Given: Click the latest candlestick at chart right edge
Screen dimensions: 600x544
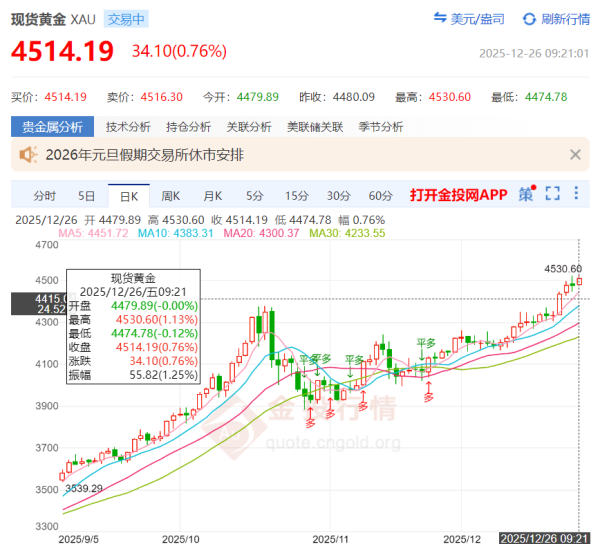Looking at the screenshot, I should click(579, 281).
